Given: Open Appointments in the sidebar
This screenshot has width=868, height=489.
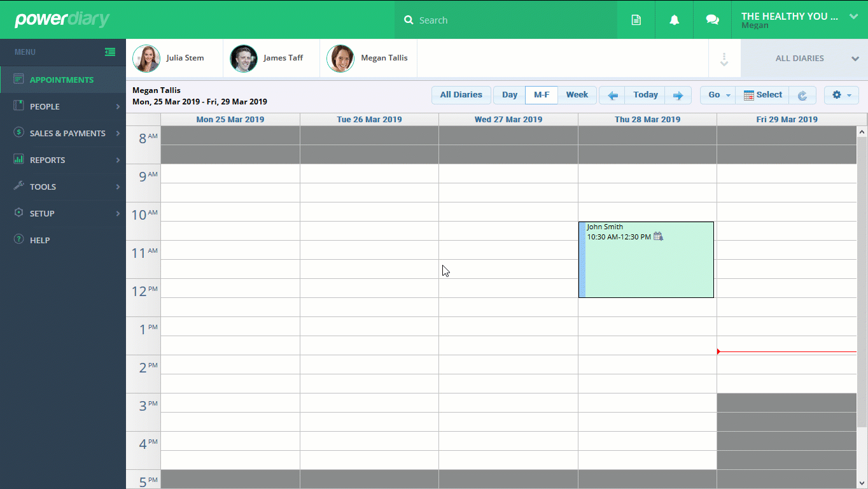Looking at the screenshot, I should 63,80.
